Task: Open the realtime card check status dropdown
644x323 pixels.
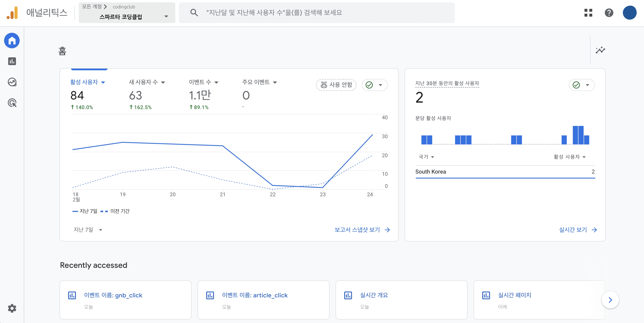Action: [582, 85]
